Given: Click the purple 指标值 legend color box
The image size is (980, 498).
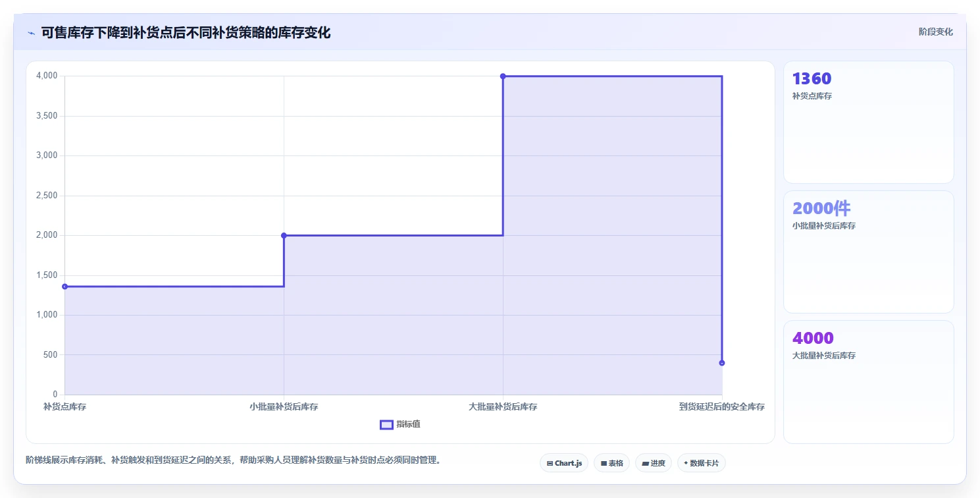Looking at the screenshot, I should (x=386, y=424).
